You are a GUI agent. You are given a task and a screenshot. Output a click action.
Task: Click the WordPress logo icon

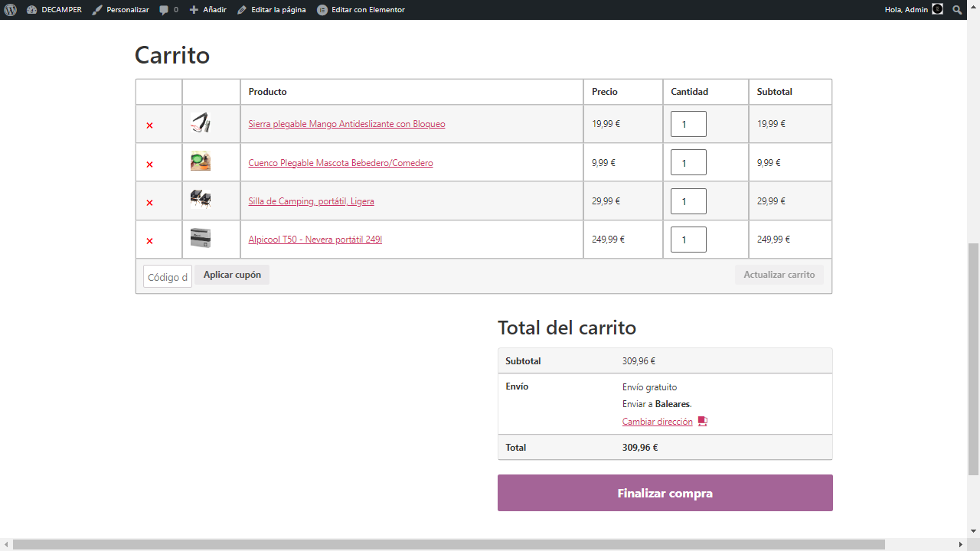(x=10, y=10)
